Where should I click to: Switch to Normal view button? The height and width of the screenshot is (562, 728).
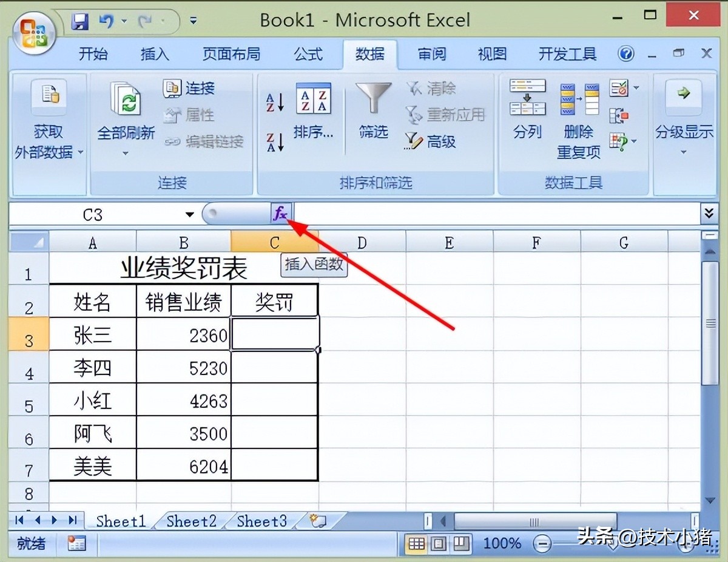416,543
